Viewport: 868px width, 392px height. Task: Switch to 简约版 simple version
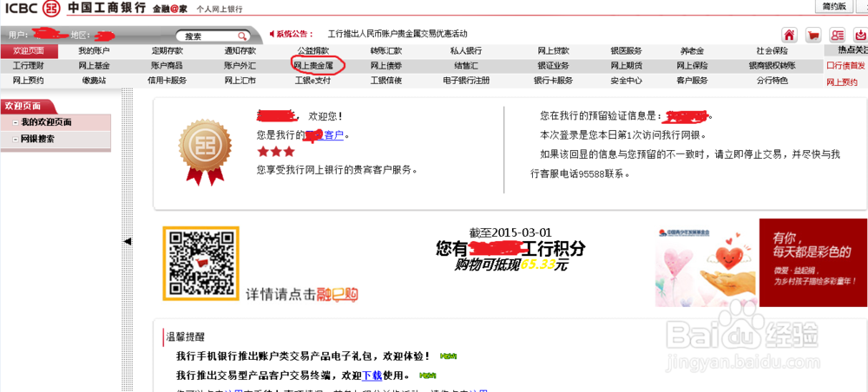point(834,6)
